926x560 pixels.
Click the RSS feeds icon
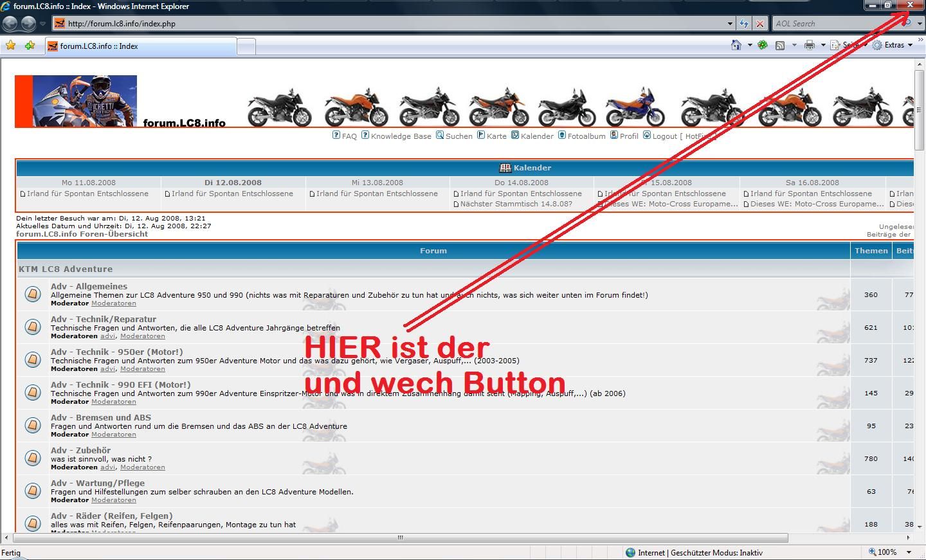tap(780, 45)
